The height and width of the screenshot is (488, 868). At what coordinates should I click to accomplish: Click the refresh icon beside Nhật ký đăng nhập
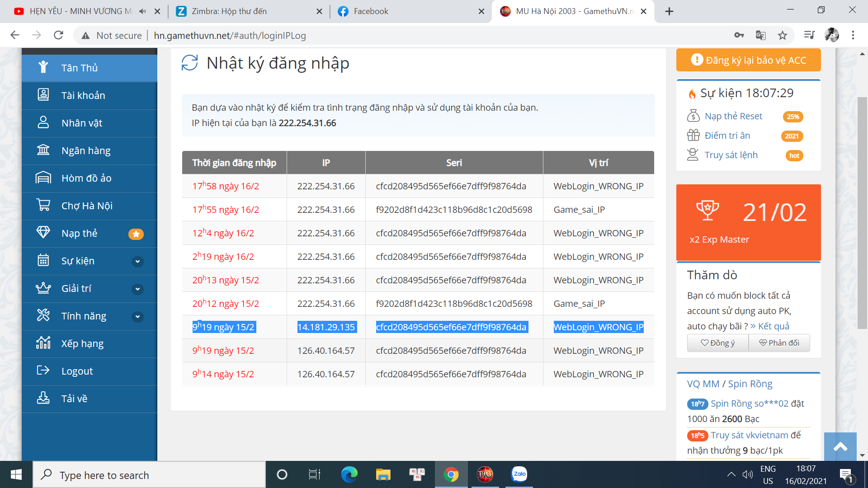(190, 63)
